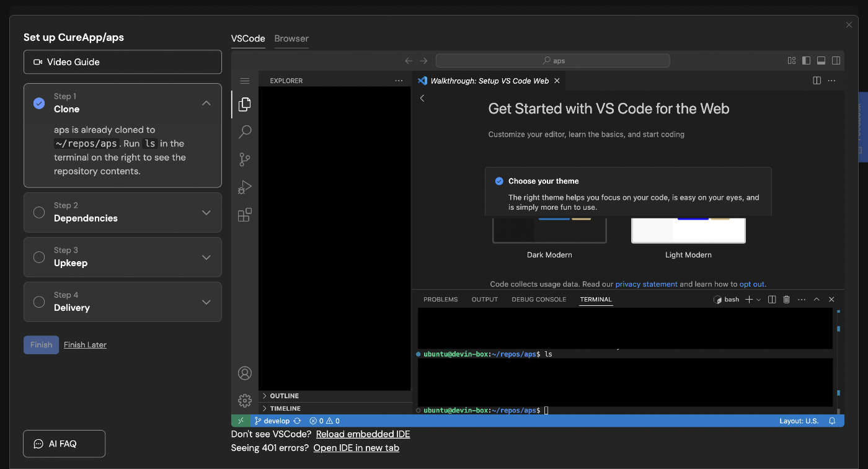The width and height of the screenshot is (868, 469).
Task: Open the VS Code hamburger menu
Action: point(244,81)
